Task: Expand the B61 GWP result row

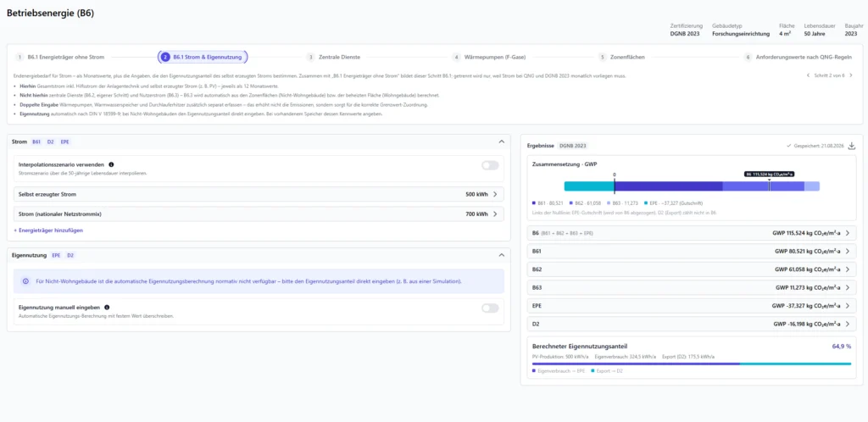Action: [692, 251]
